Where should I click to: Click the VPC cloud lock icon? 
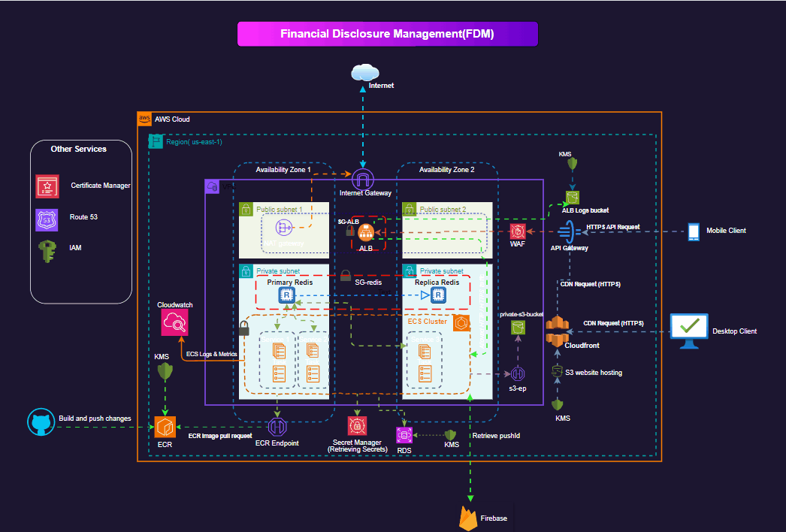(212, 186)
